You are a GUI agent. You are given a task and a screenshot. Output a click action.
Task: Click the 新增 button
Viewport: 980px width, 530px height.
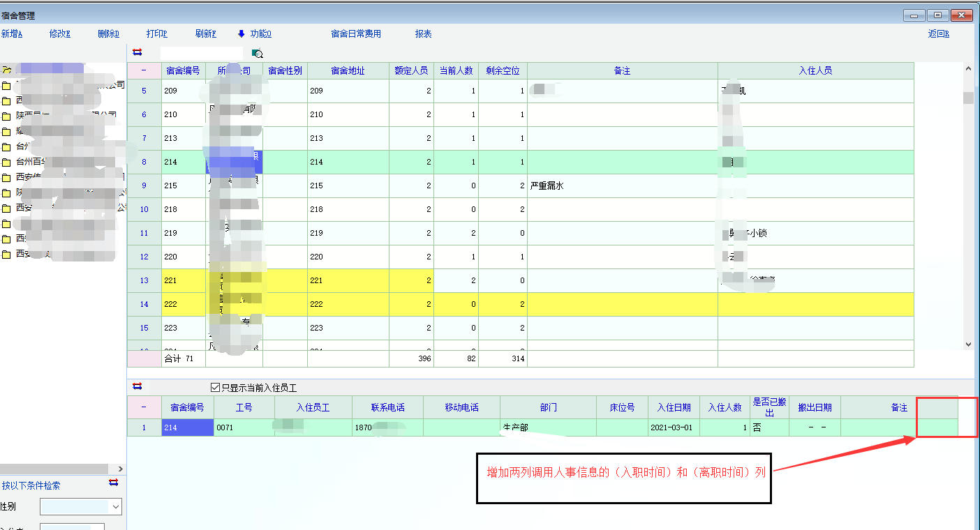click(12, 33)
